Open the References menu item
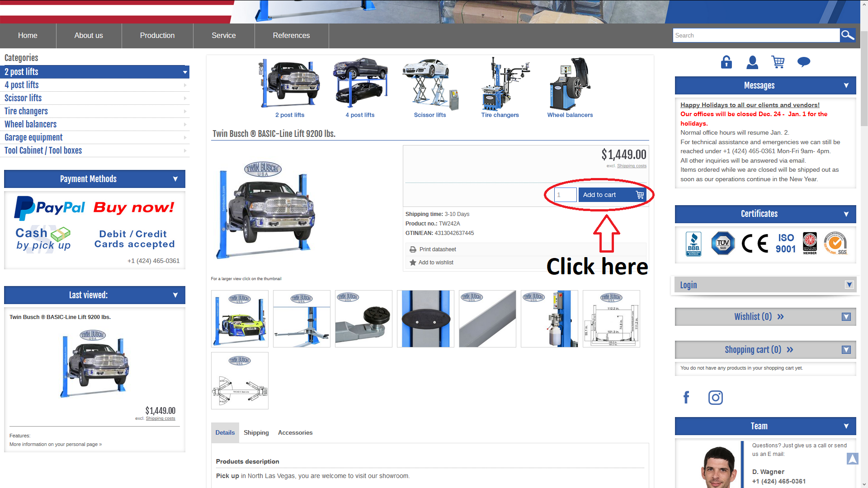Image resolution: width=868 pixels, height=488 pixels. tap(291, 35)
